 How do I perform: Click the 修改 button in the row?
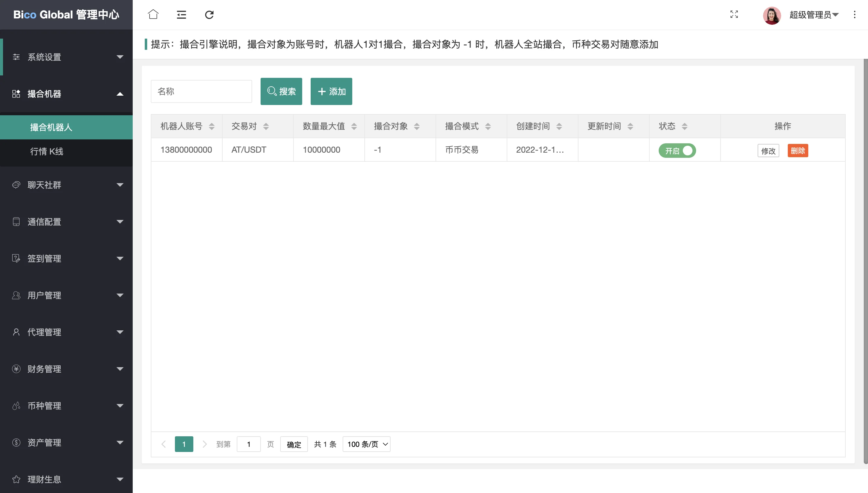[768, 151]
